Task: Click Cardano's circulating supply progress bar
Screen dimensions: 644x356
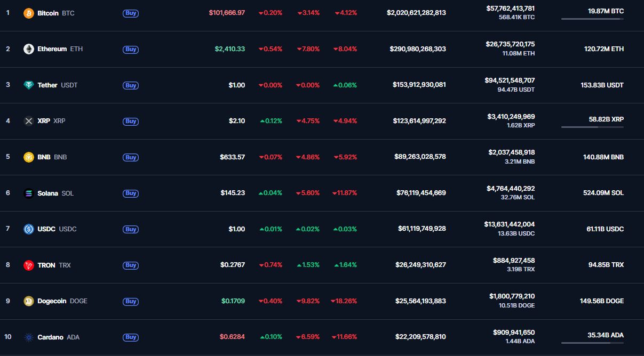Action: [592, 343]
